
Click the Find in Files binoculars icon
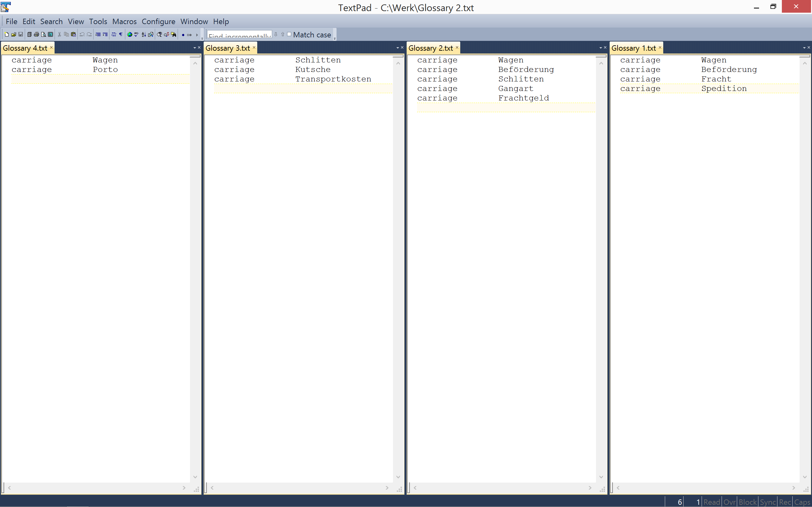tap(174, 35)
